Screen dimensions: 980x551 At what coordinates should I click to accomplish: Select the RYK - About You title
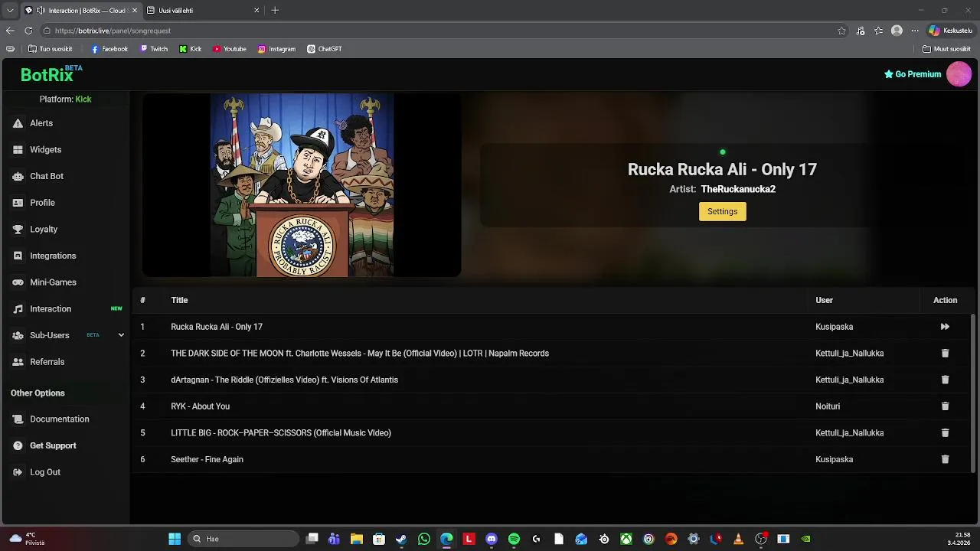pos(200,406)
